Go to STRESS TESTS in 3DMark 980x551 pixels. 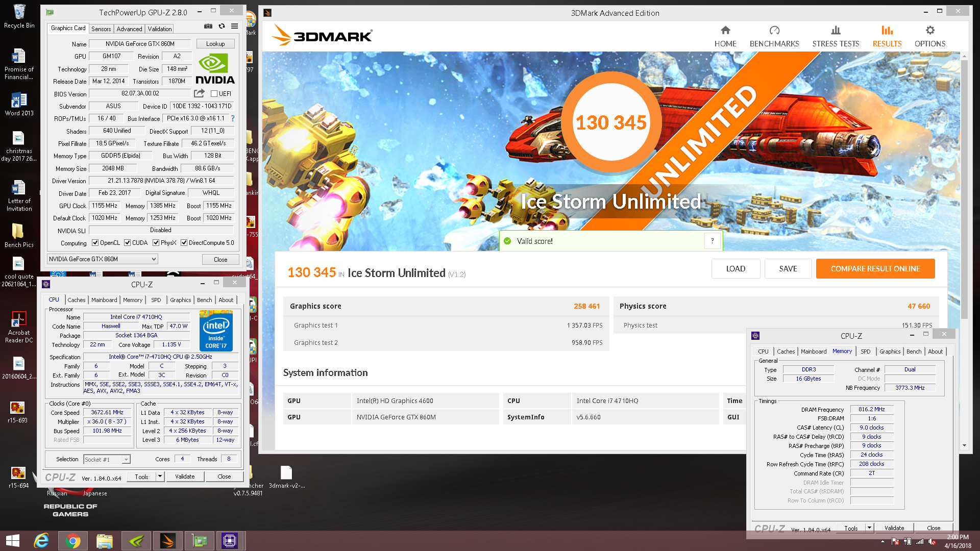tap(836, 37)
